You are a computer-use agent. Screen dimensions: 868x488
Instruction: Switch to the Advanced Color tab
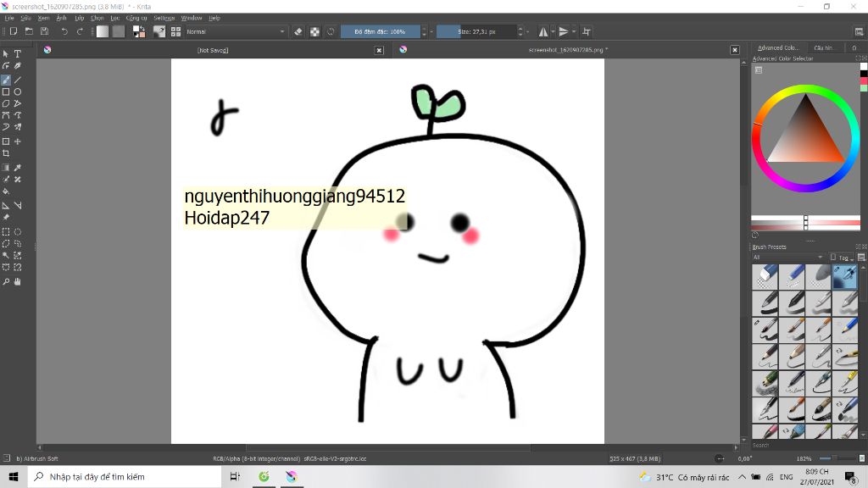(778, 47)
